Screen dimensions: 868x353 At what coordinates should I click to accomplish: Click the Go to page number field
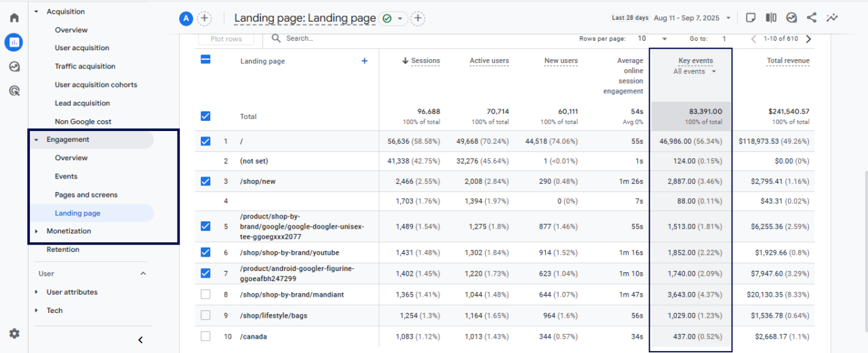tap(724, 39)
